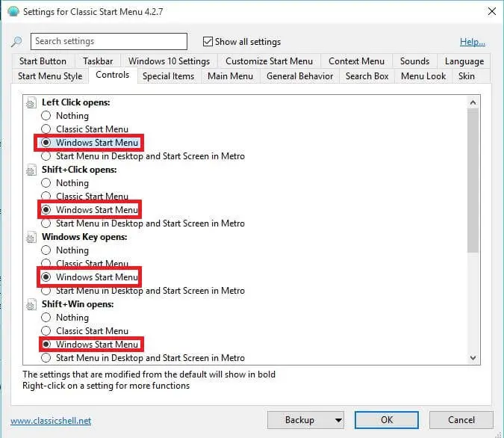
Task: Choose Start Menu in Desktop under Shift+Click opens
Action: 46,223
